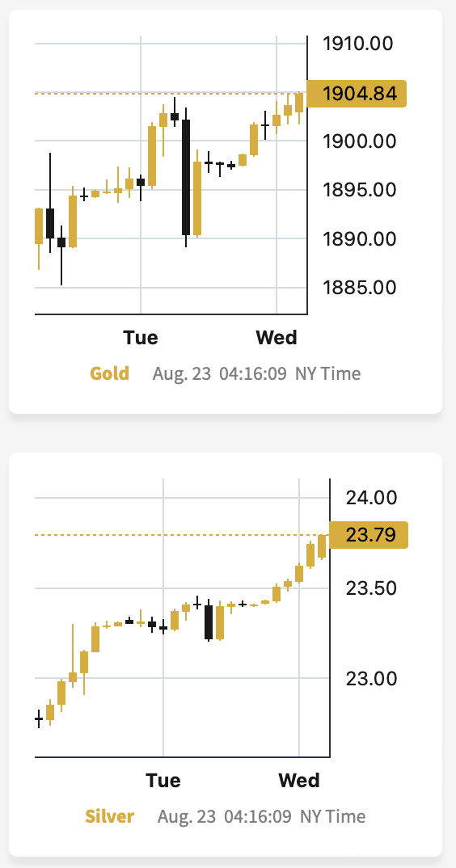Click the 1895.00 axis value
The width and height of the screenshot is (456, 868).
(x=360, y=190)
